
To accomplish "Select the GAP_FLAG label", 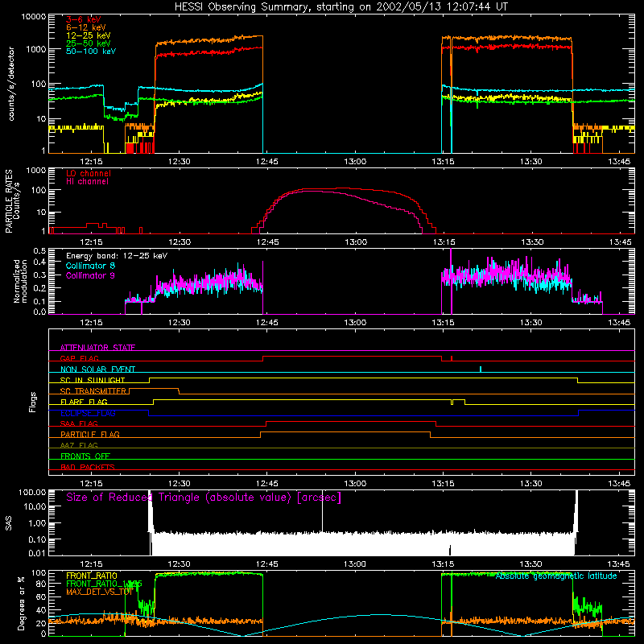I will tap(79, 358).
